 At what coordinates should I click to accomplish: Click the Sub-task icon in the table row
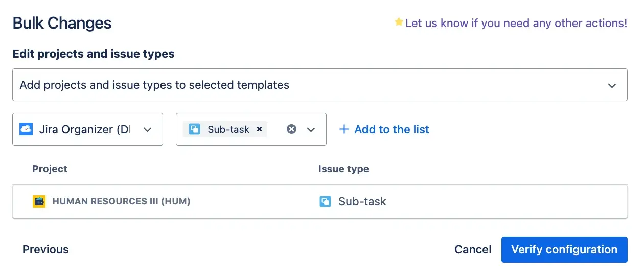click(325, 201)
